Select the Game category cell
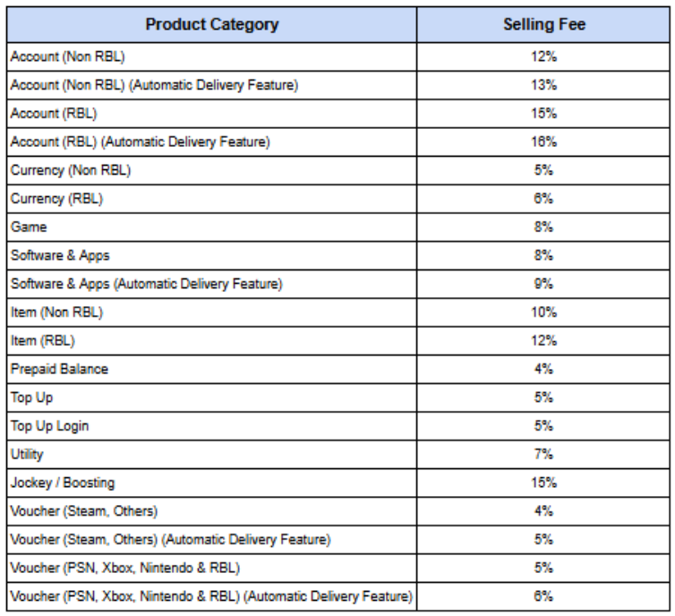This screenshot has height=616, width=675. pyautogui.click(x=24, y=227)
